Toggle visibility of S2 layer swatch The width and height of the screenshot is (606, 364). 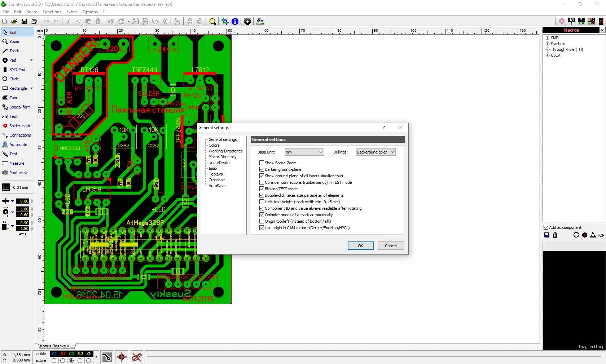pos(80,354)
